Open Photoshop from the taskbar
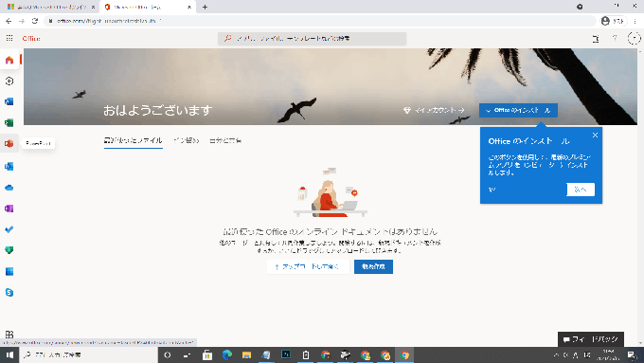 [286, 354]
